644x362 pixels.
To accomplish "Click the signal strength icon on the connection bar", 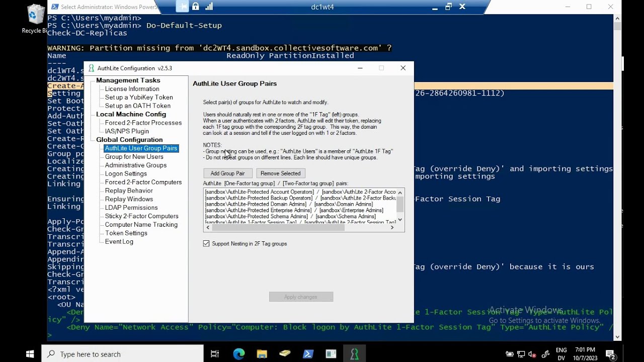I will coord(209,7).
